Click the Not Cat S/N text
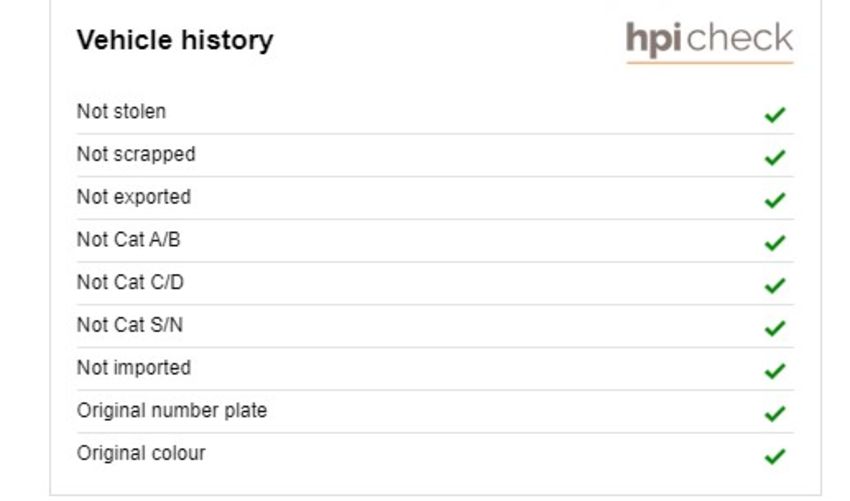Image resolution: width=850 pixels, height=501 pixels. tap(130, 325)
